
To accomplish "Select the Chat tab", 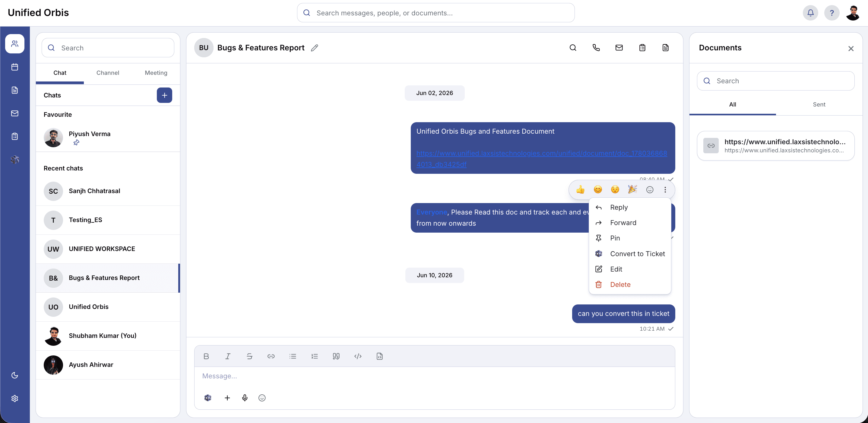I will click(60, 73).
